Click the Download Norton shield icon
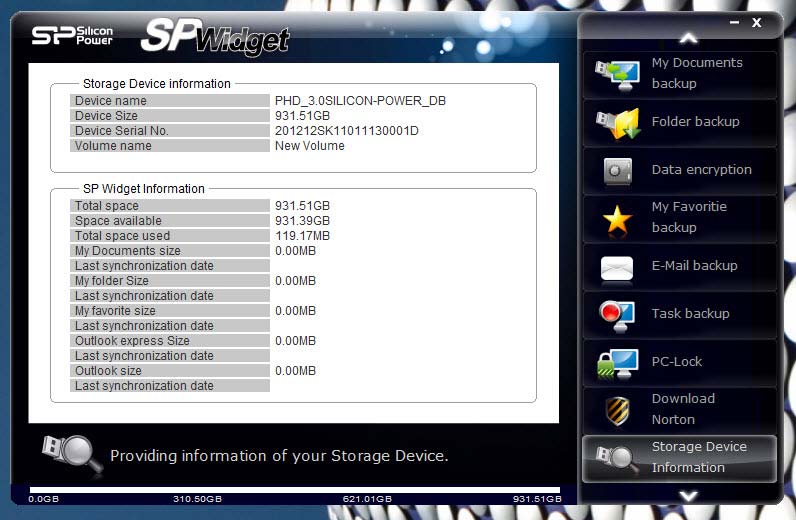This screenshot has height=520, width=796. [617, 410]
